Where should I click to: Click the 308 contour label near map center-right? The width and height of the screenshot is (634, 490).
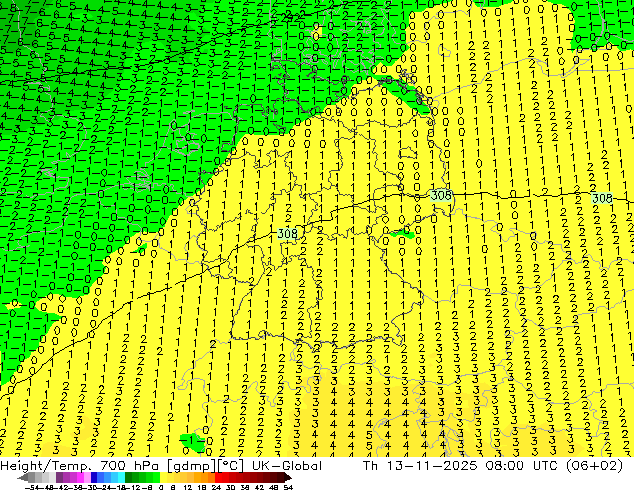click(x=441, y=196)
